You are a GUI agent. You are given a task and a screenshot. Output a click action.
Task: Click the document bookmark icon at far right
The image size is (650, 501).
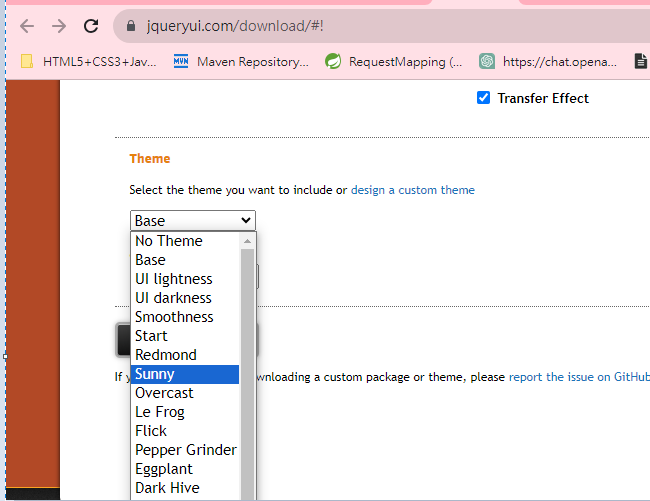(x=640, y=62)
